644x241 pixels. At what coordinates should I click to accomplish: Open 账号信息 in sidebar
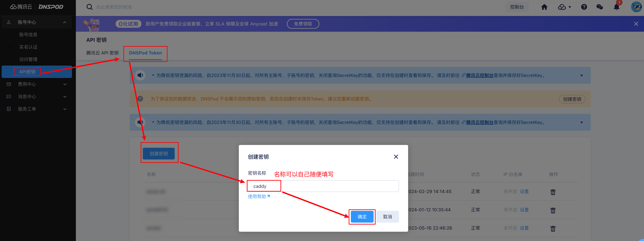click(x=28, y=35)
